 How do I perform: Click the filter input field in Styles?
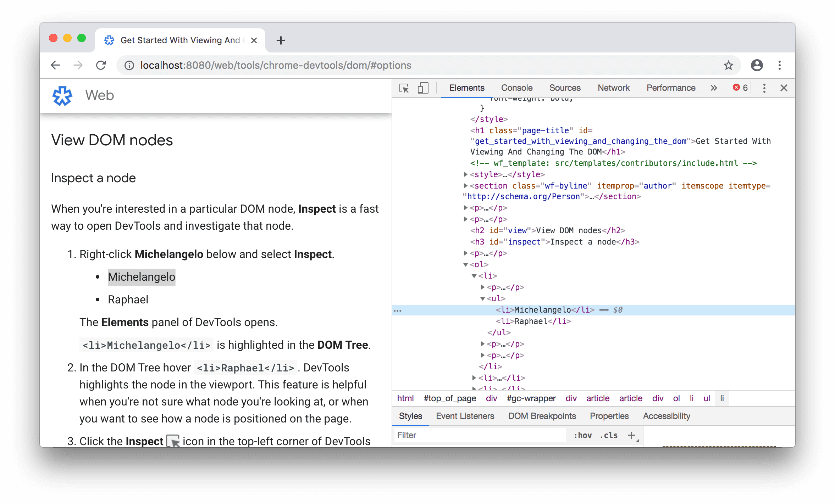tap(471, 436)
